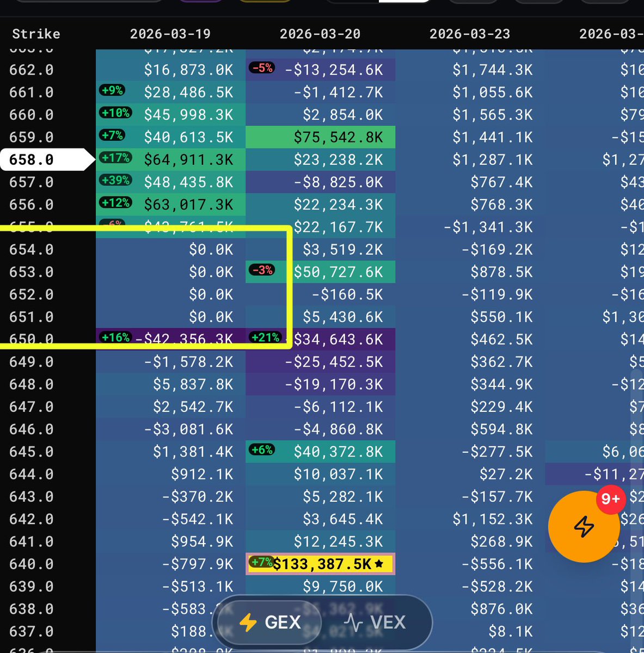644x653 pixels.
Task: Click the -$160.5K cell
Action: [321, 294]
